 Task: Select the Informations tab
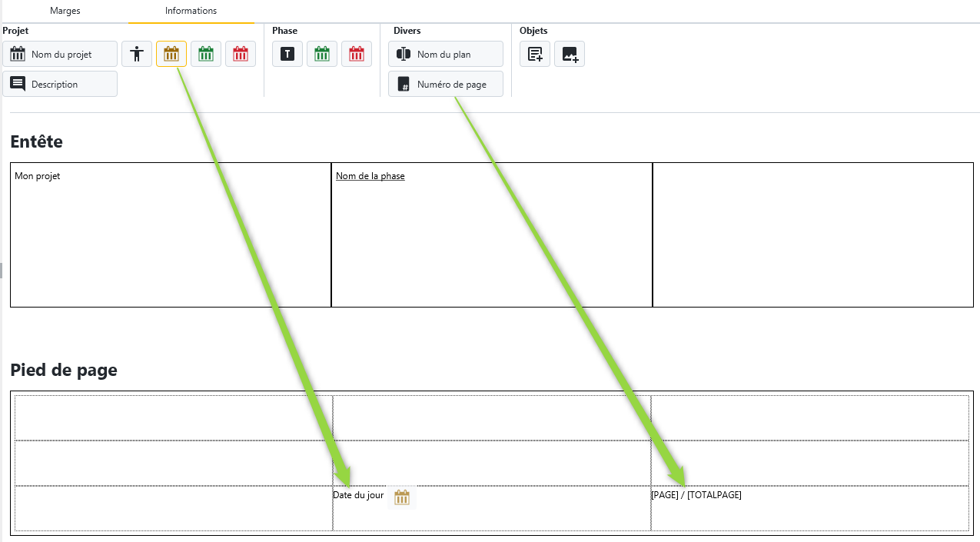(191, 11)
